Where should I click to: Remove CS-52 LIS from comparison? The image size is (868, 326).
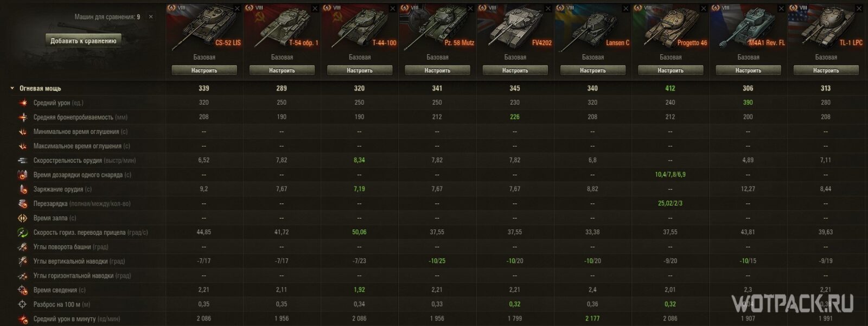pos(237,9)
